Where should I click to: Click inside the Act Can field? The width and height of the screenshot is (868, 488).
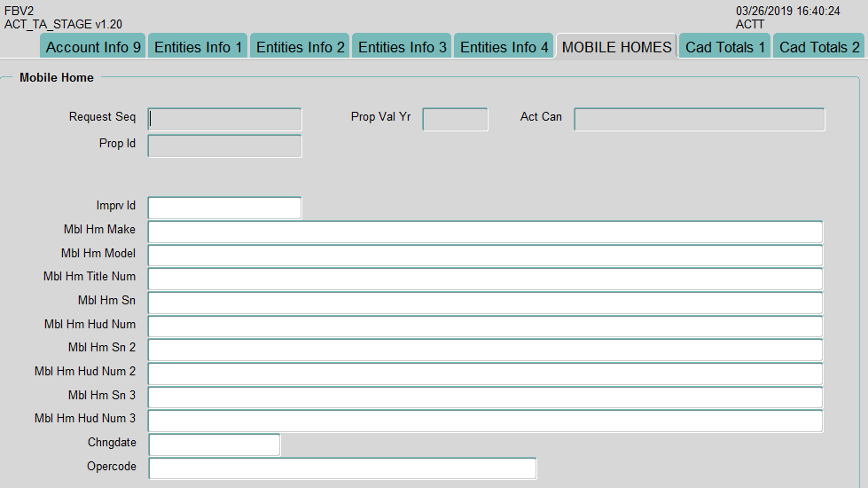699,119
